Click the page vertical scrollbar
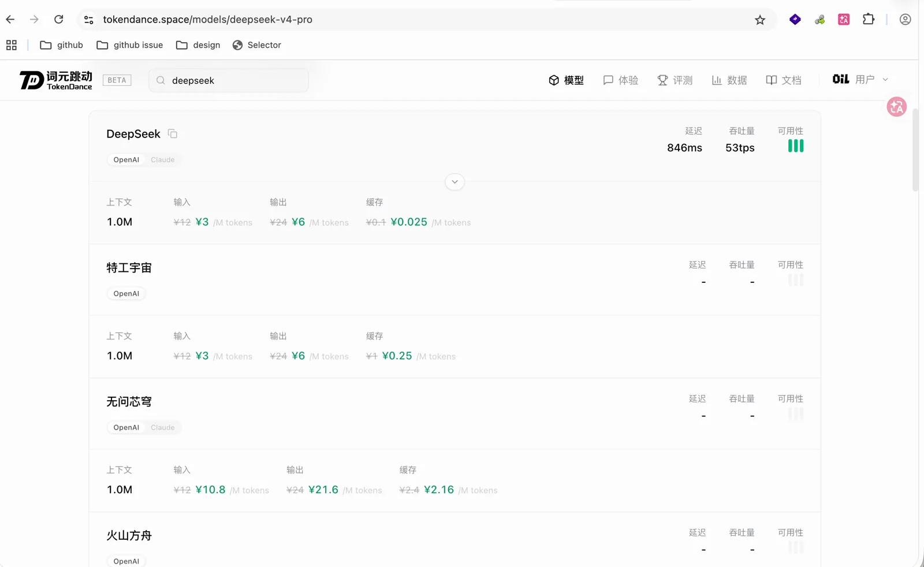 [x=915, y=150]
